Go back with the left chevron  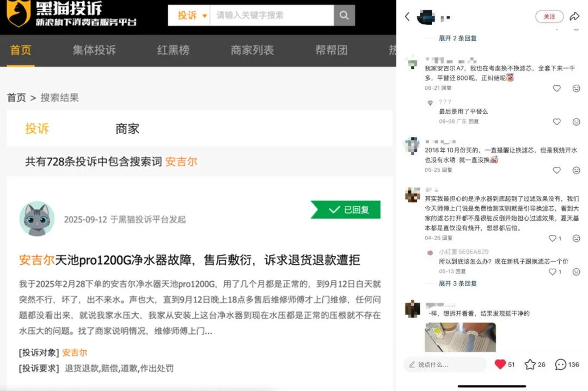408,16
